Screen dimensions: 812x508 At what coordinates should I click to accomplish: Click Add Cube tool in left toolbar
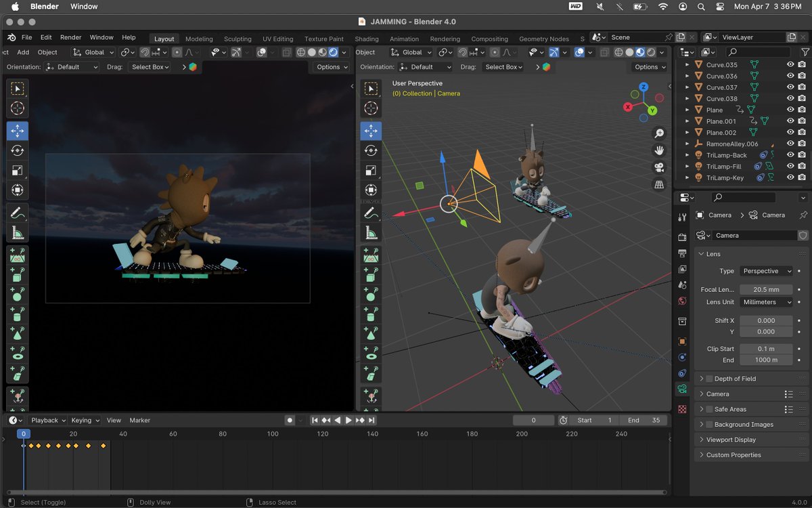[18, 276]
